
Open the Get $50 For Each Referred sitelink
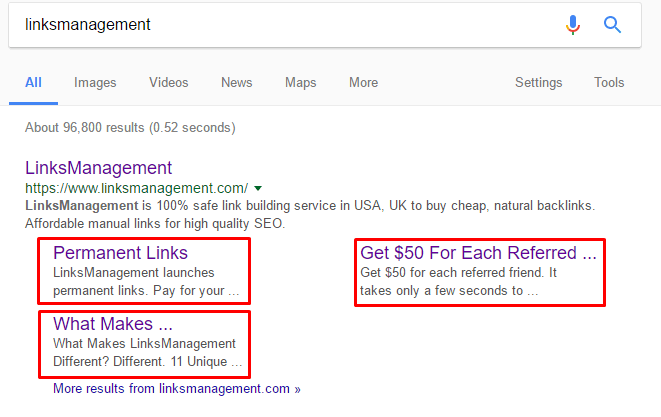[x=478, y=253]
